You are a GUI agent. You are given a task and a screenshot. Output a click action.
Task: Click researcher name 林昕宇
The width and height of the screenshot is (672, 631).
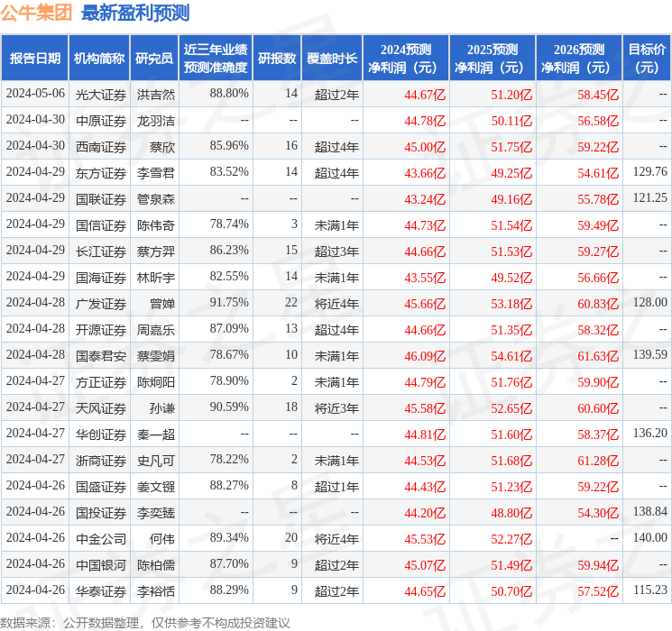point(156,278)
